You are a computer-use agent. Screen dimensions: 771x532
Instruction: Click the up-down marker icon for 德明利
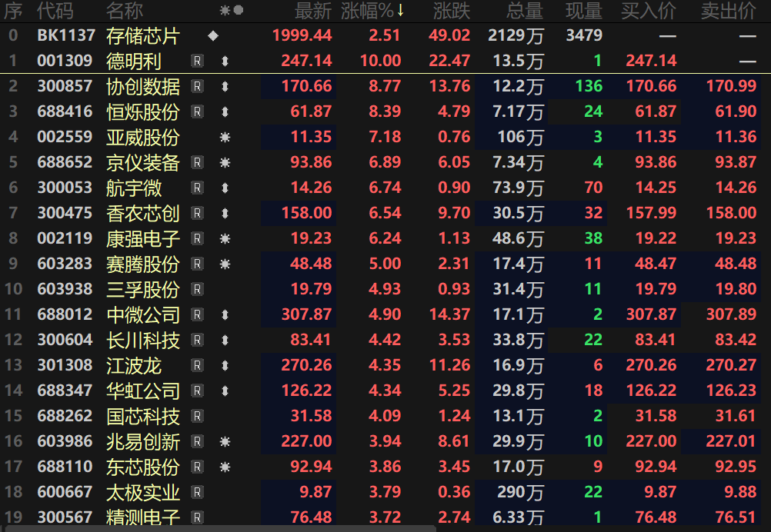tap(225, 62)
